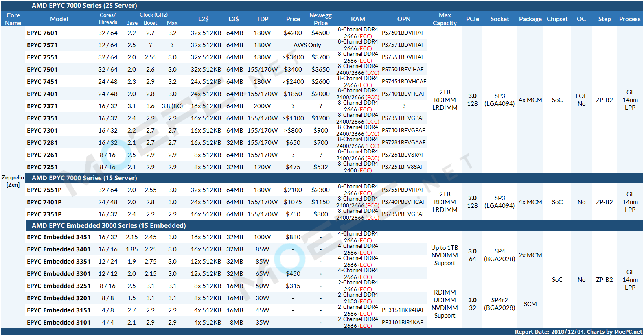644x336 pixels.
Task: Click the EPYC Embedded 3301 model name
Action: 59,274
